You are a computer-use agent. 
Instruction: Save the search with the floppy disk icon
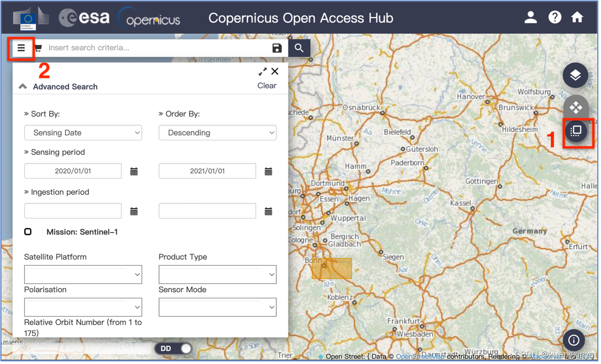point(277,48)
